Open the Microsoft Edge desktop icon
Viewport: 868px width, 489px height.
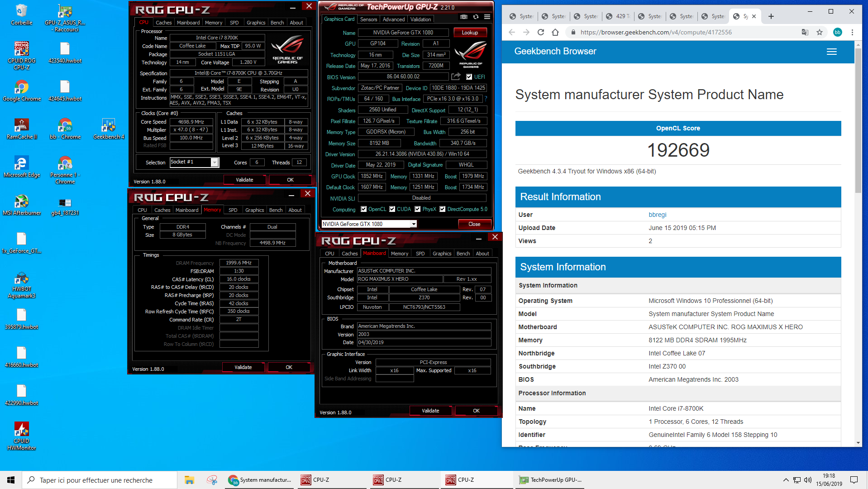[x=21, y=167]
